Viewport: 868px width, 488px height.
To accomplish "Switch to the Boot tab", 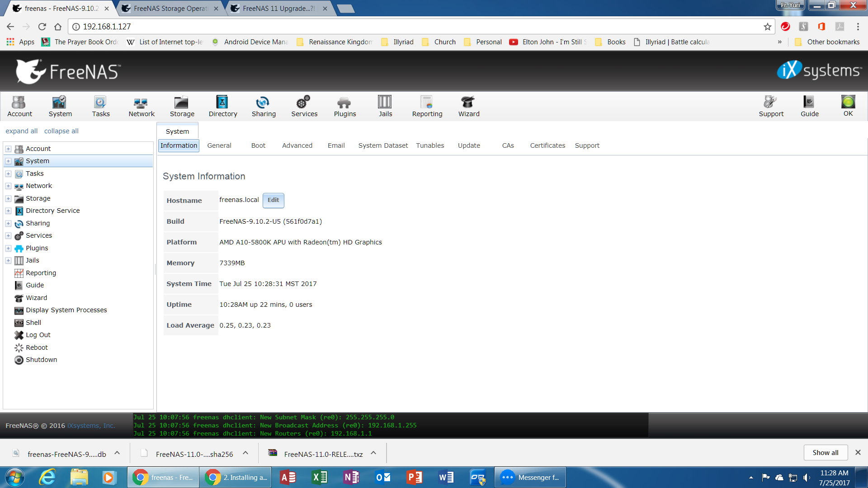I will pyautogui.click(x=258, y=145).
